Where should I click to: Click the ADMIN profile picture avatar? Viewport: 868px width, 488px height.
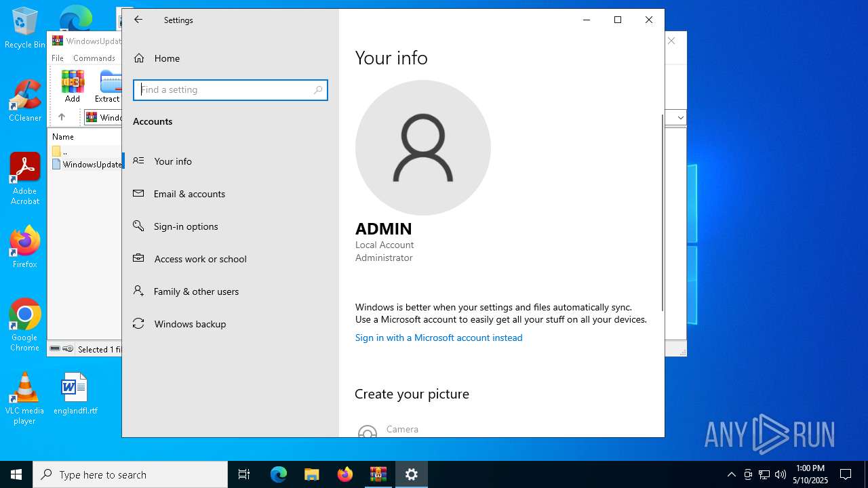point(423,148)
